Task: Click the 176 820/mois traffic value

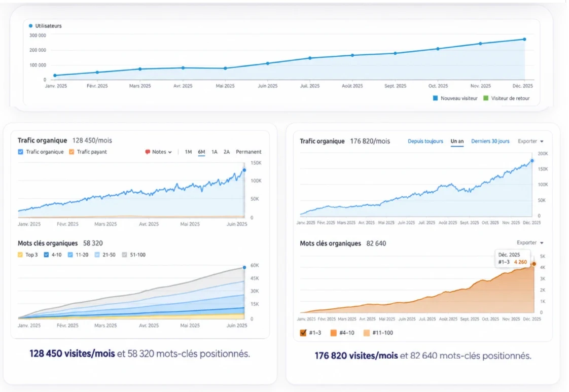Action: [x=370, y=141]
